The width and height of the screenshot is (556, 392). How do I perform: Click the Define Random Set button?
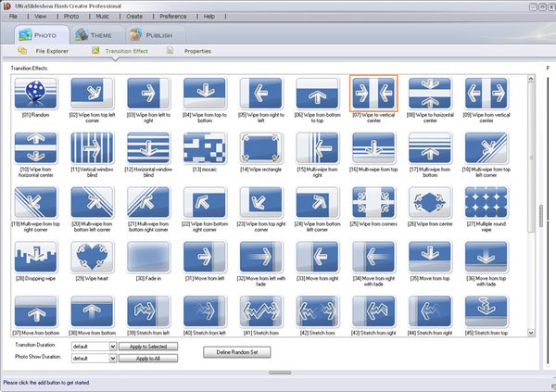pyautogui.click(x=237, y=352)
